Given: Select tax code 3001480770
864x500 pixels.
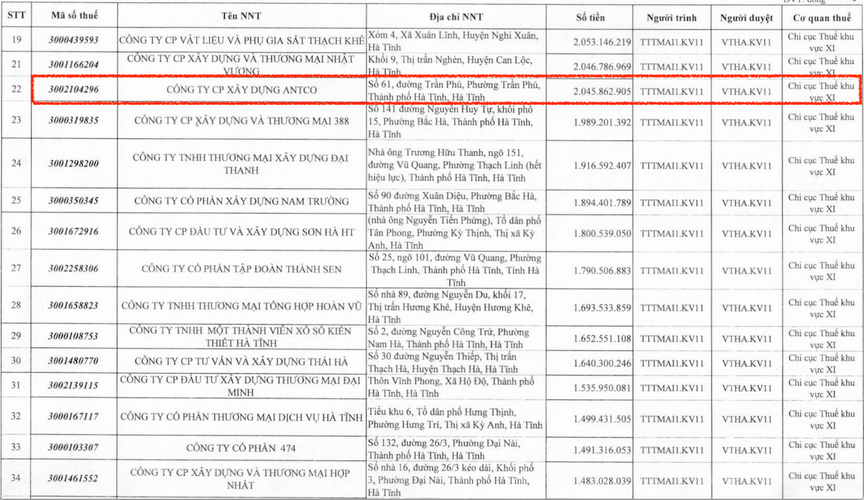Looking at the screenshot, I should (x=74, y=361).
